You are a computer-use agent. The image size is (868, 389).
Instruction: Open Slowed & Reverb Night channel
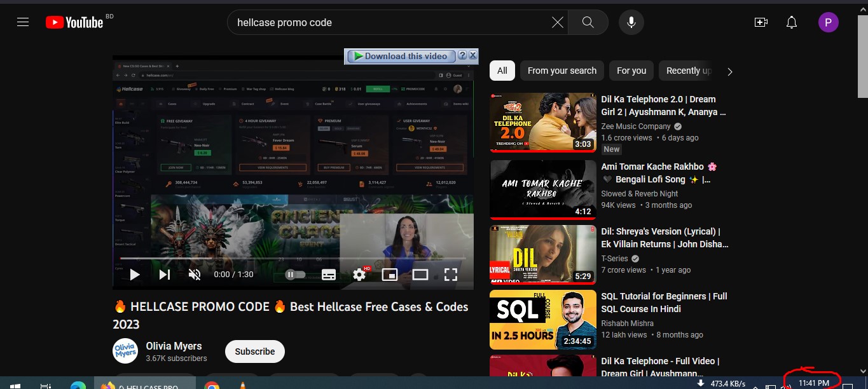click(640, 194)
